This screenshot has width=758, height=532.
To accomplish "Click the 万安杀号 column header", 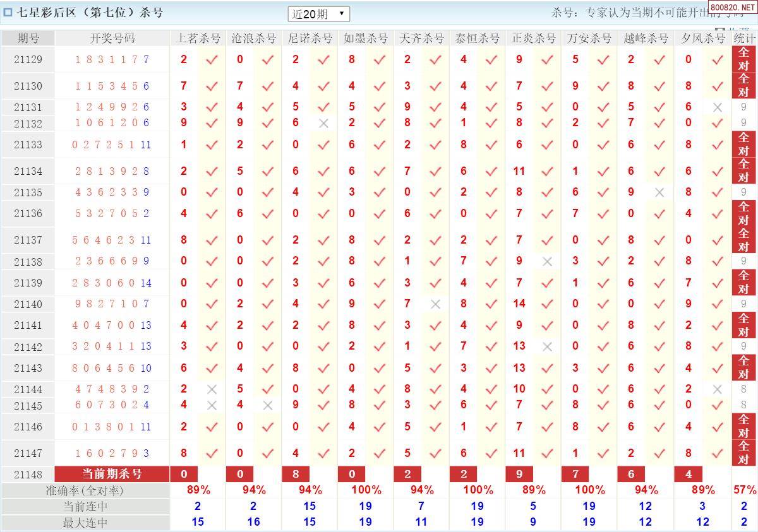I will pos(589,38).
